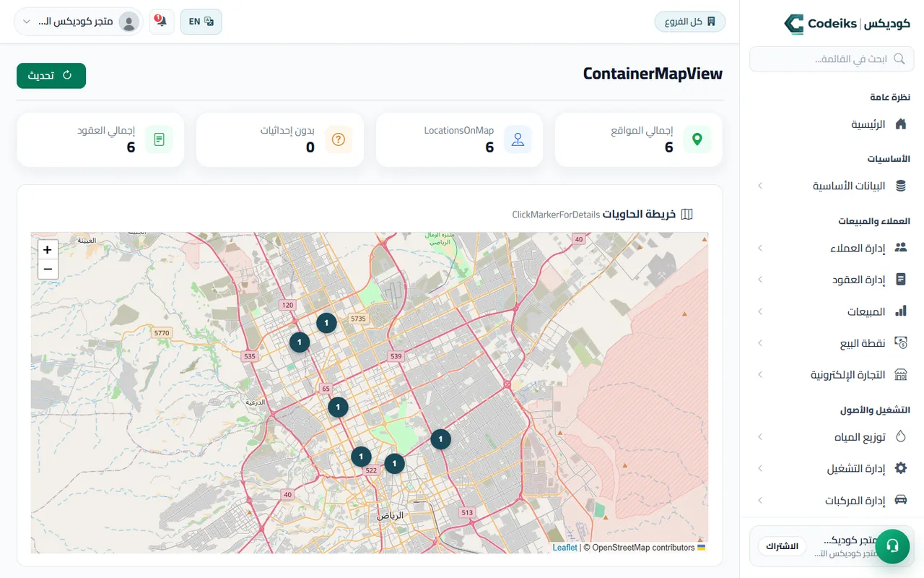
Task: Open the كل الفروع branch selector
Action: [689, 22]
